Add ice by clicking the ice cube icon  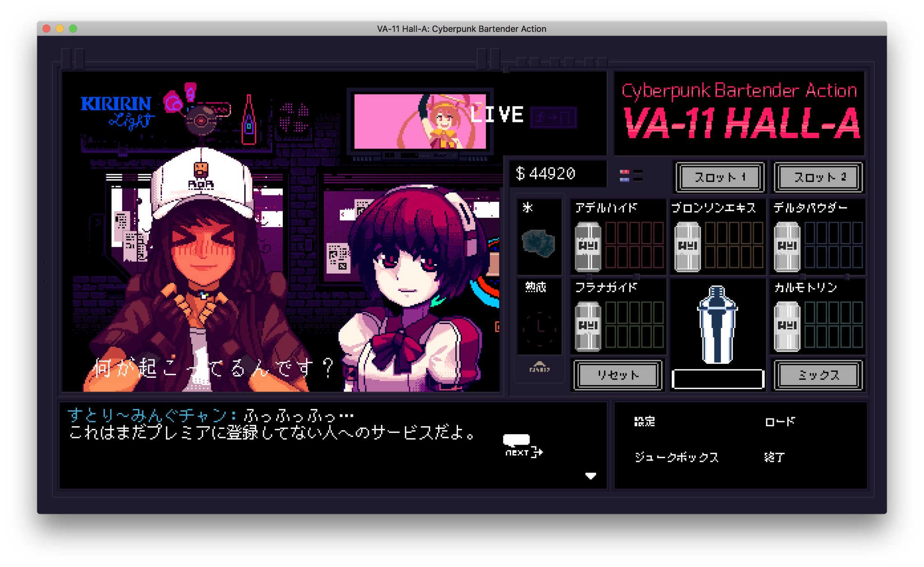(x=540, y=244)
